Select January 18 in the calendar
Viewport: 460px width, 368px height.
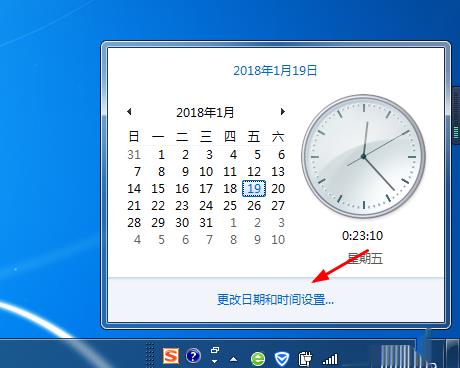[x=230, y=189]
